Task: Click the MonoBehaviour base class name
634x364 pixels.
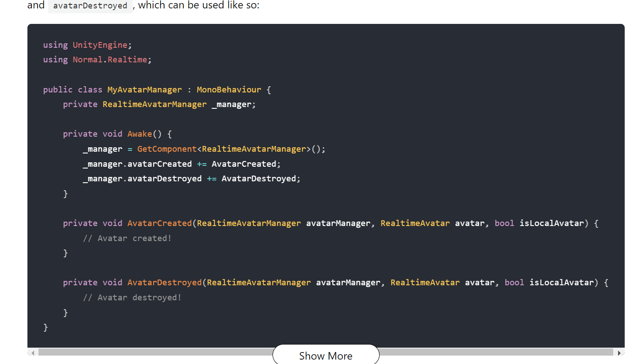Action: point(229,89)
